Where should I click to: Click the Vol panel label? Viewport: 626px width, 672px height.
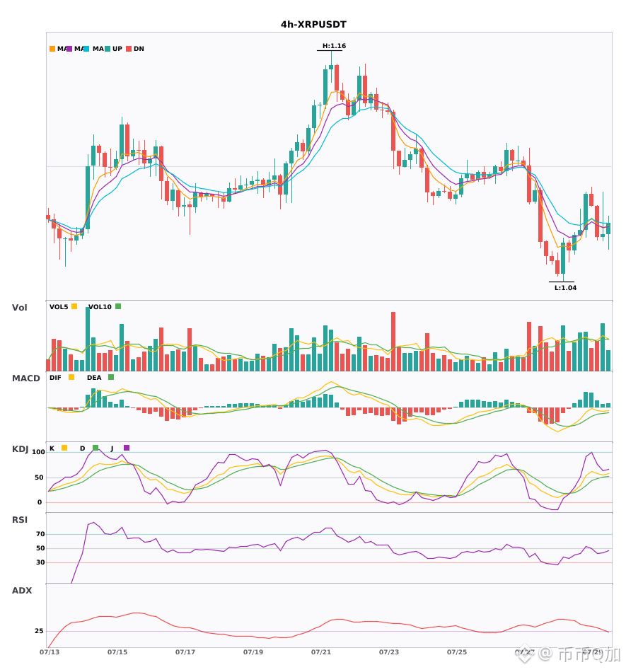click(x=19, y=308)
